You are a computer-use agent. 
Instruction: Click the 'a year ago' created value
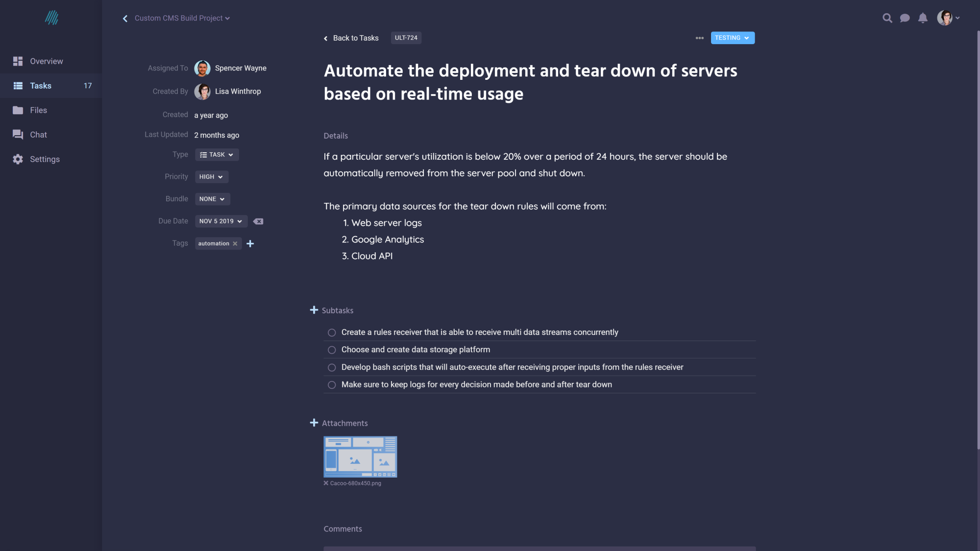(211, 115)
